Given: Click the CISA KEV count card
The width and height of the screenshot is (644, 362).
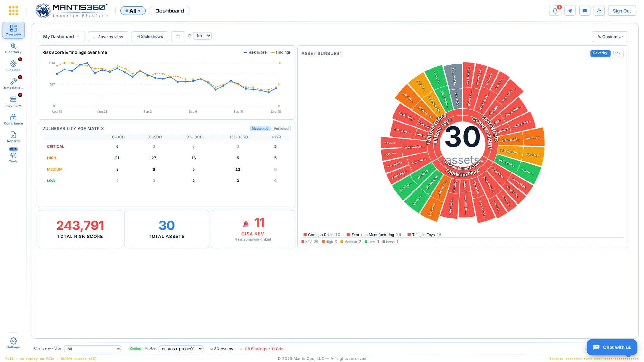Looking at the screenshot, I should coord(253,229).
